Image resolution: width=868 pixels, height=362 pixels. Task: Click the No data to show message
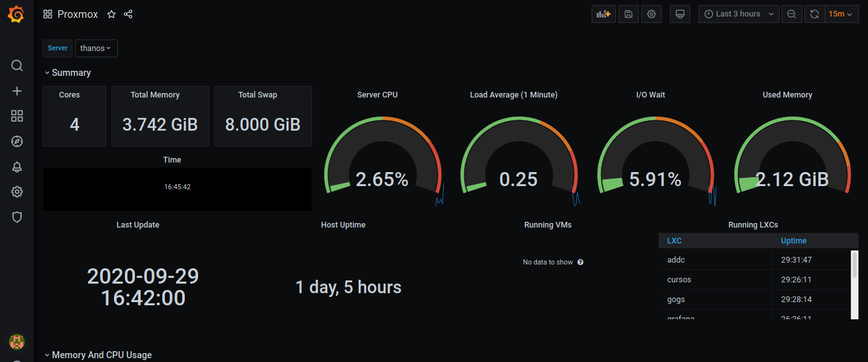click(548, 262)
